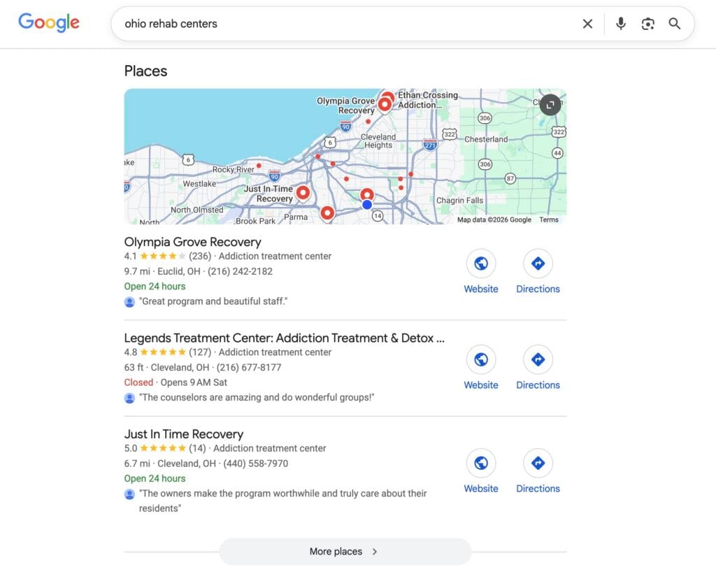Viewport: 716px width, 588px height.
Task: Click the More places button
Action: pos(345,552)
